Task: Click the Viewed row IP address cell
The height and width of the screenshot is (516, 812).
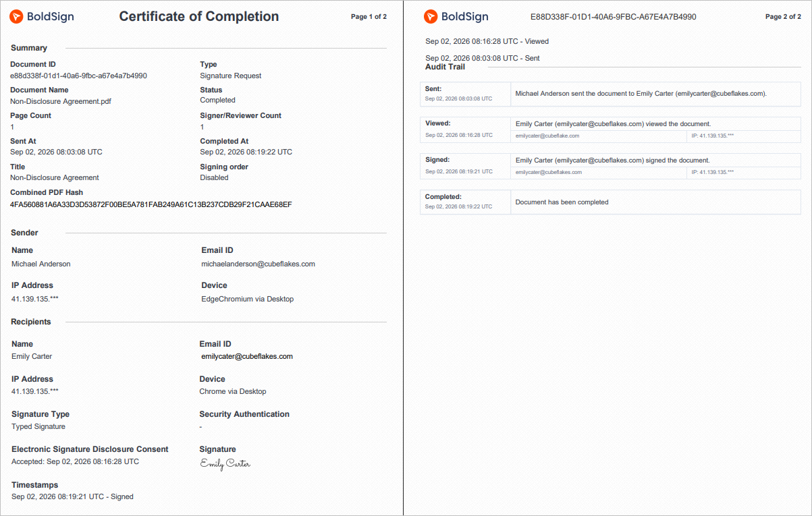Action: 744,136
